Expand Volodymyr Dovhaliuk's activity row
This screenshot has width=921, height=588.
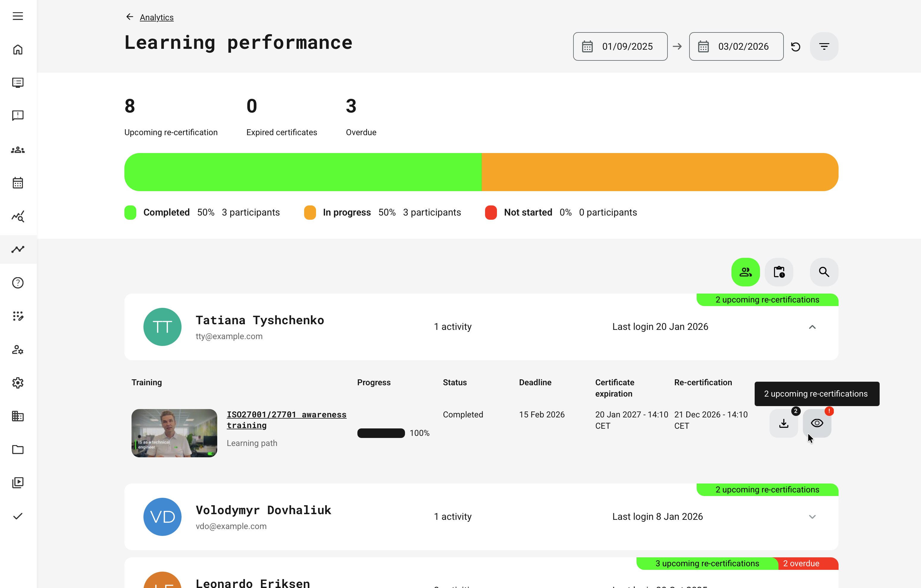click(812, 517)
